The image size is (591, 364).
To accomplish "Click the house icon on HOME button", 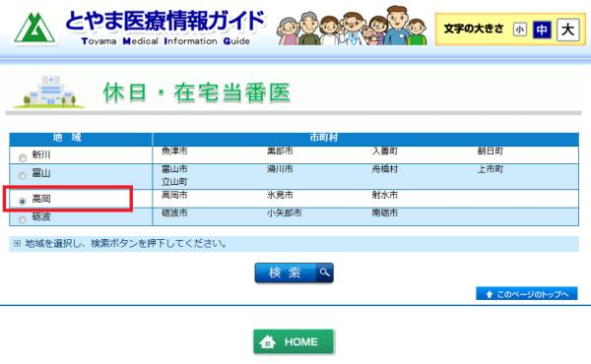I will tap(268, 341).
